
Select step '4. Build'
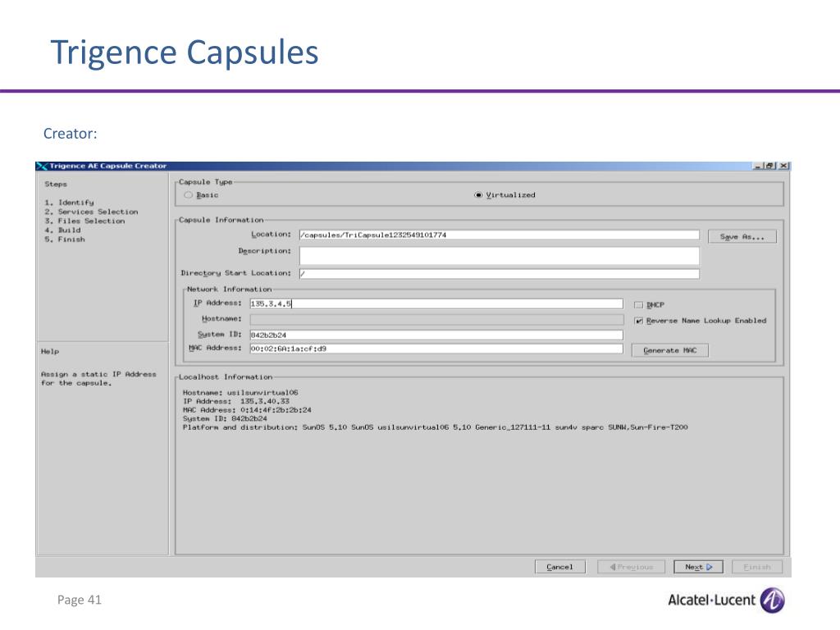(x=62, y=230)
